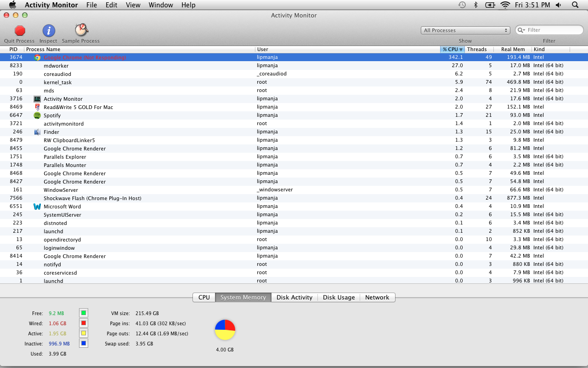Select the activitymonitord process row
588x368 pixels.
294,124
